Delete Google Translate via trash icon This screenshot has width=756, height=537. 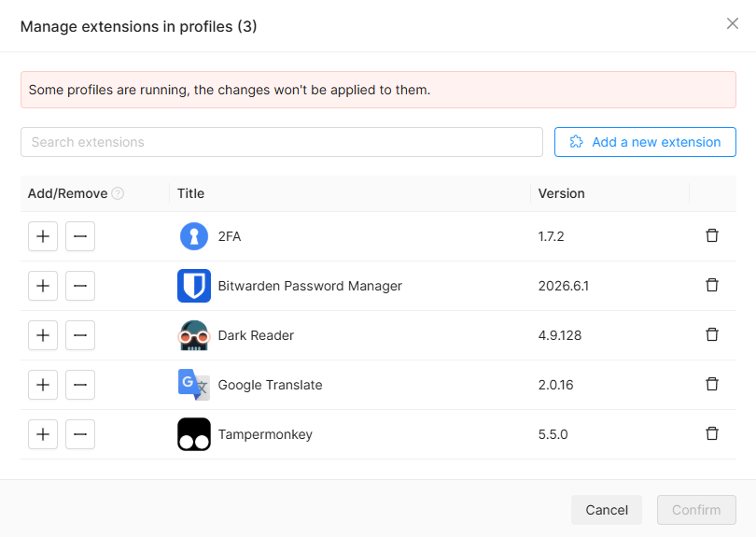click(x=712, y=384)
